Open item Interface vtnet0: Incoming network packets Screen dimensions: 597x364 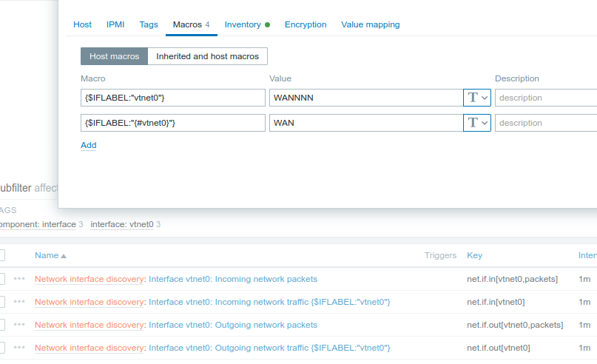click(x=232, y=279)
